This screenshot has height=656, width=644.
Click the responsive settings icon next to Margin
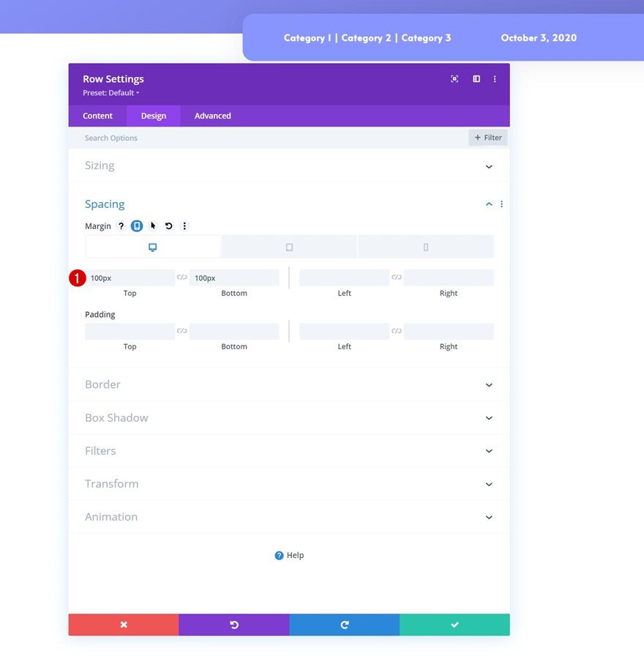click(x=136, y=225)
